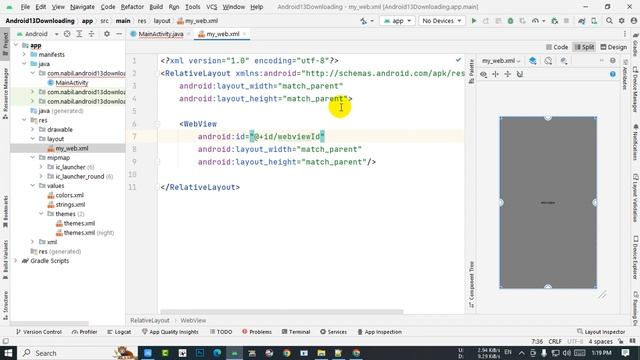
Task: Run the app with the green play icon
Action: click(x=473, y=21)
